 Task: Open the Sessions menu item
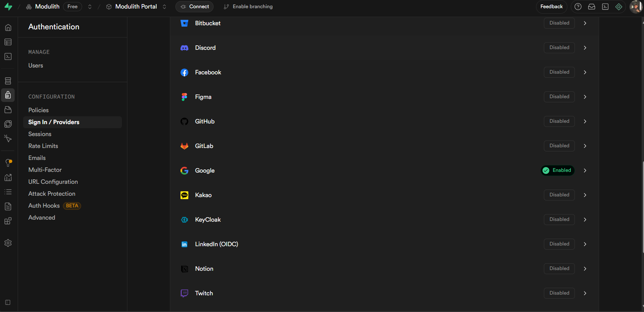tap(40, 134)
